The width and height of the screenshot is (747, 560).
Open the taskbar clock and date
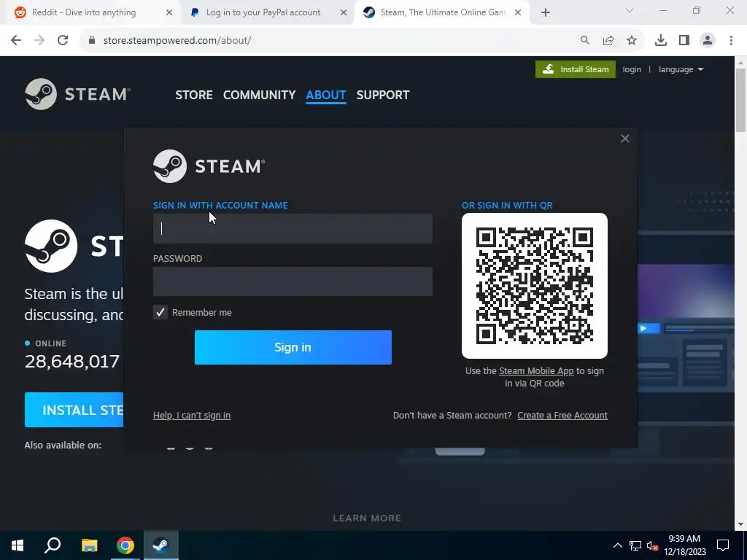point(684,545)
